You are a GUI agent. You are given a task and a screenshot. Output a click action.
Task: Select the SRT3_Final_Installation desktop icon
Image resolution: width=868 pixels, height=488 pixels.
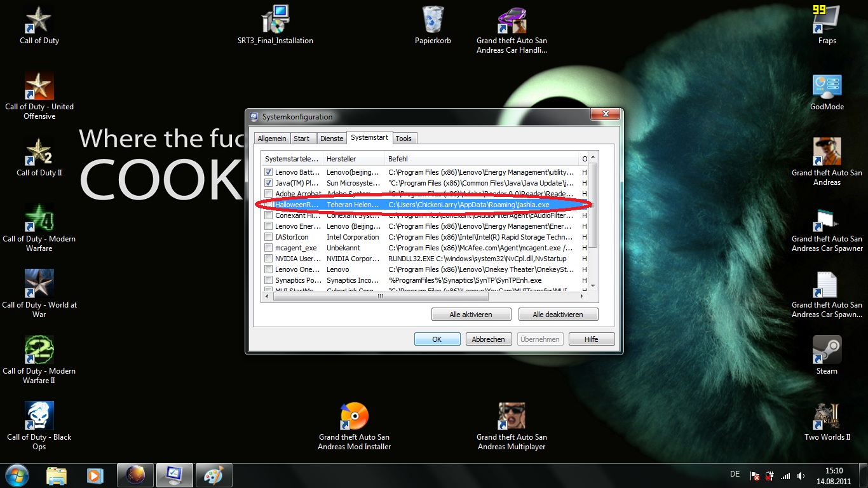click(x=275, y=25)
